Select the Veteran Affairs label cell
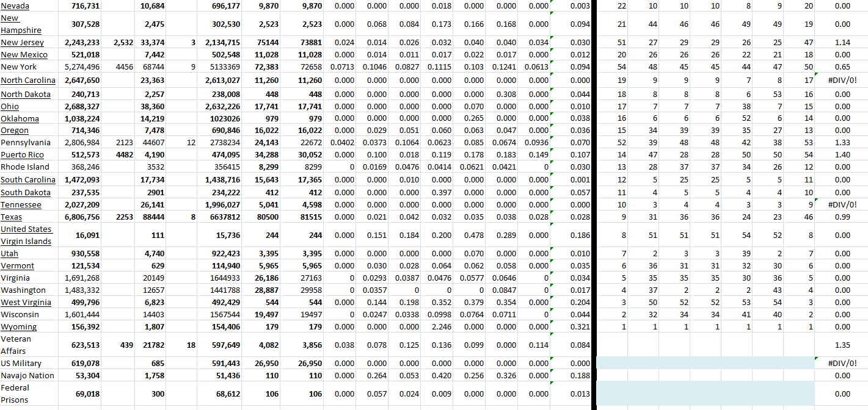 tap(16, 345)
